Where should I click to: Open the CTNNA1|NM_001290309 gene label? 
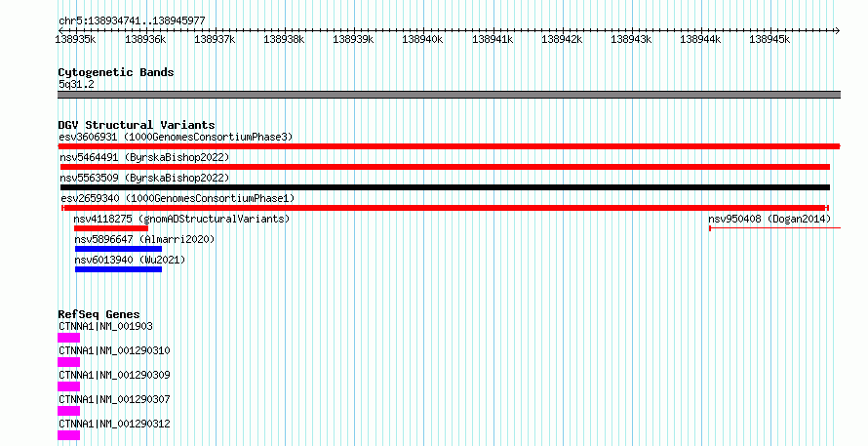click(x=114, y=375)
